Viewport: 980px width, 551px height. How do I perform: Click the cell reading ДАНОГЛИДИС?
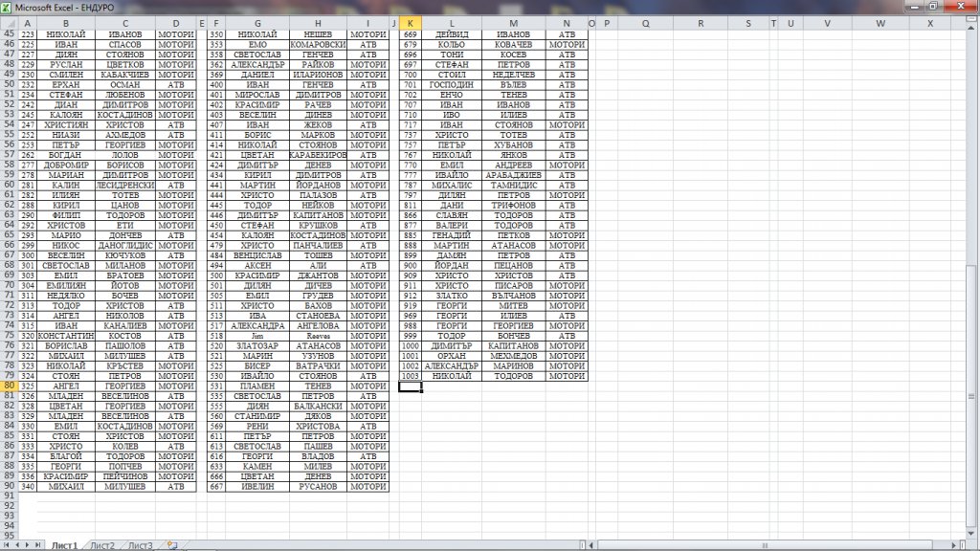125,246
